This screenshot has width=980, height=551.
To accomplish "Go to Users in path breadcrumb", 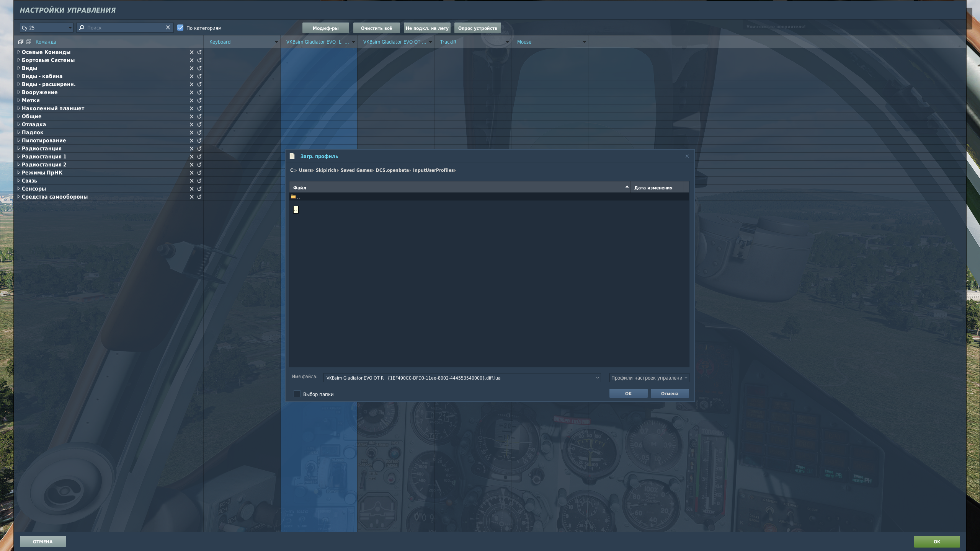I will pos(305,170).
